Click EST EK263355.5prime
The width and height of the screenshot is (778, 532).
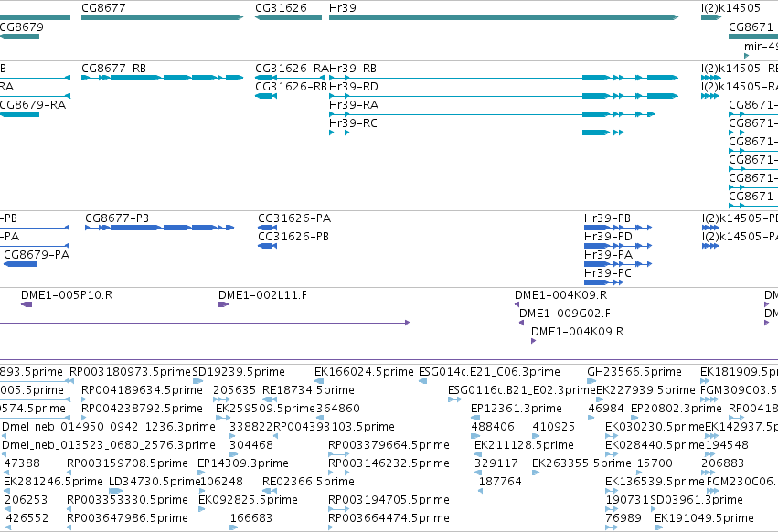(582, 463)
